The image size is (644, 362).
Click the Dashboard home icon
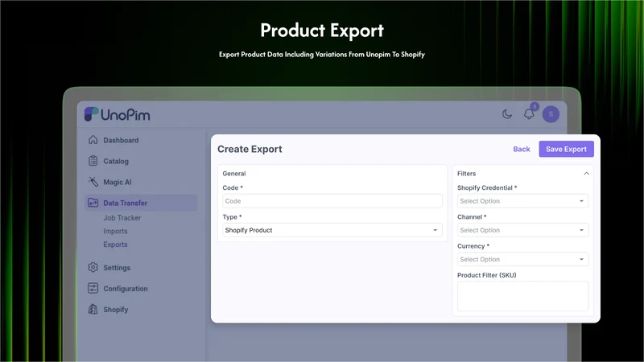click(x=93, y=140)
